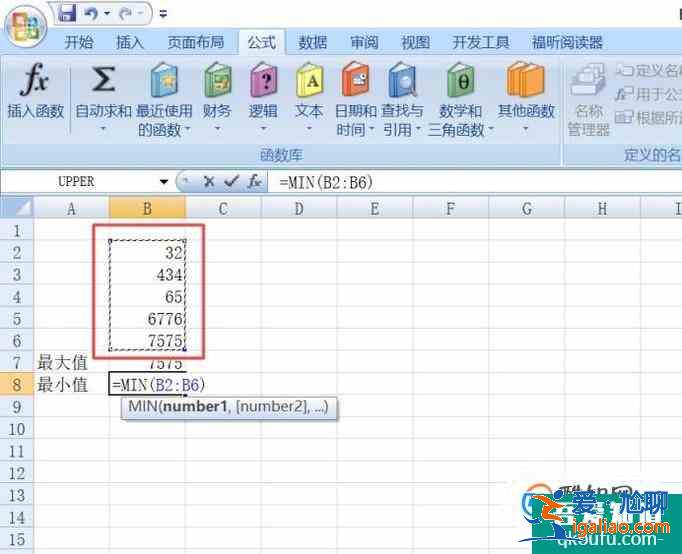Open the 名称管理器 icon
Screen dimensions: 682x554
point(588,80)
